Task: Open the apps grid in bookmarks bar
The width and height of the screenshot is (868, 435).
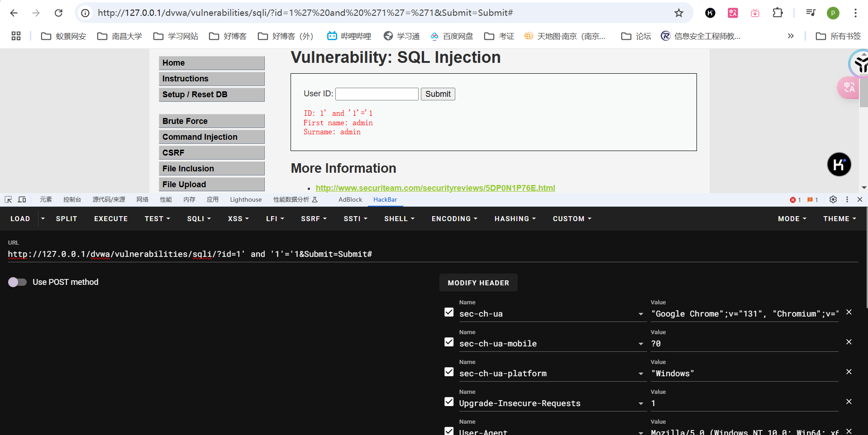Action: coord(16,36)
